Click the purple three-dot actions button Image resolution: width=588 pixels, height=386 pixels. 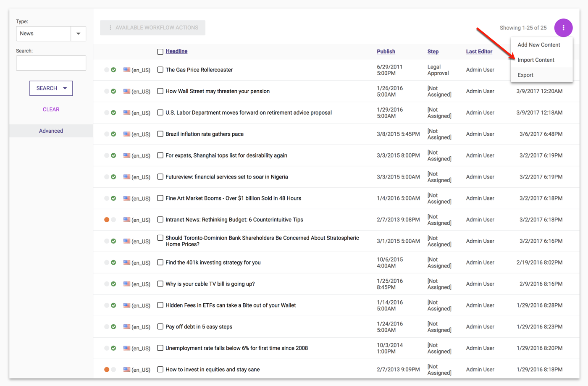[563, 28]
